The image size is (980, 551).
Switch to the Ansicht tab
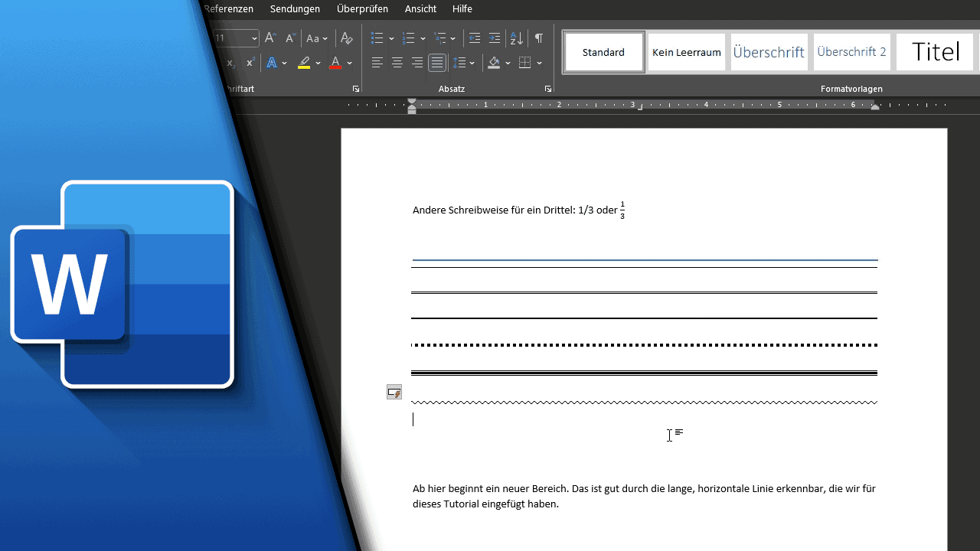pos(420,9)
